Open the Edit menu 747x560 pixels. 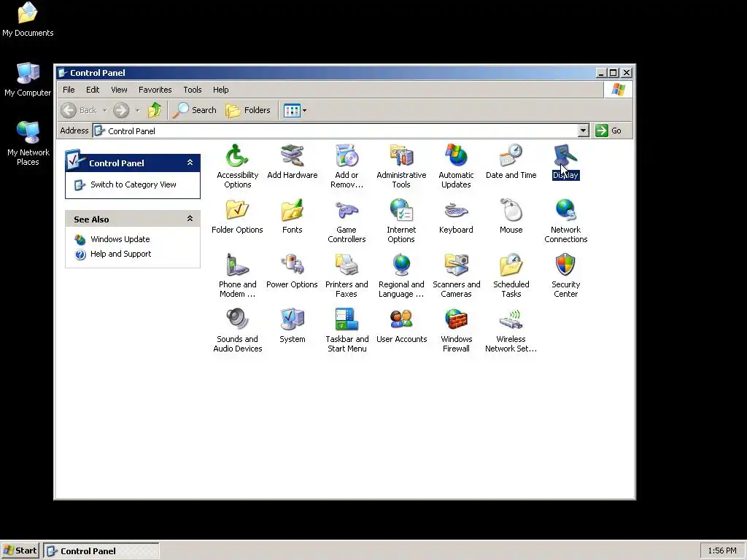click(x=93, y=90)
